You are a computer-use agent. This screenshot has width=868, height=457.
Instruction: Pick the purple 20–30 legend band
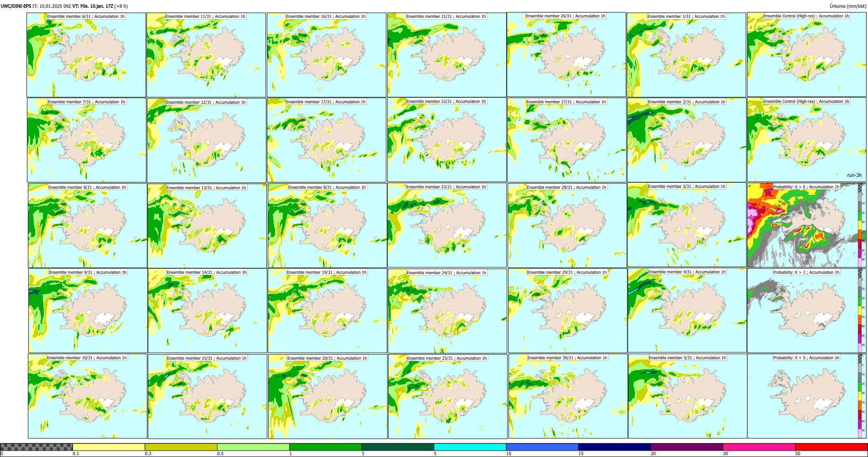pyautogui.click(x=687, y=447)
